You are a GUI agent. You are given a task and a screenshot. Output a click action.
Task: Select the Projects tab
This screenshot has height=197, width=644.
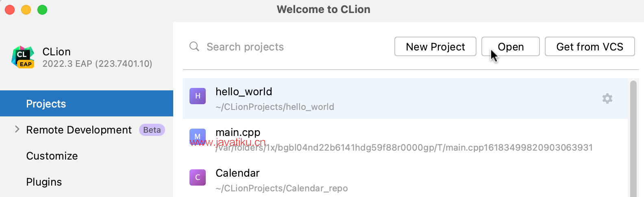(87, 103)
